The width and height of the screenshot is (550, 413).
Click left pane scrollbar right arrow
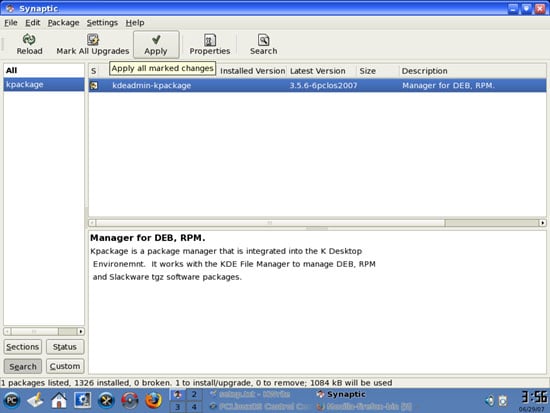point(81,331)
